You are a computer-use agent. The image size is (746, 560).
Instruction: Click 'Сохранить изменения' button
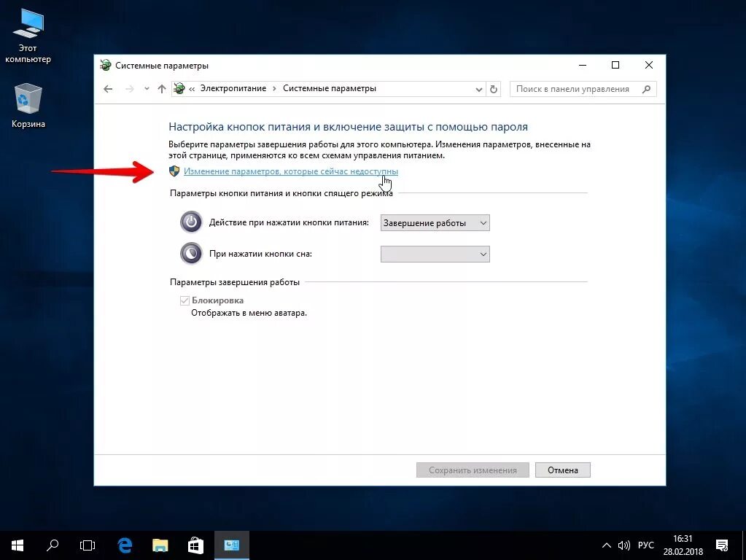click(473, 470)
